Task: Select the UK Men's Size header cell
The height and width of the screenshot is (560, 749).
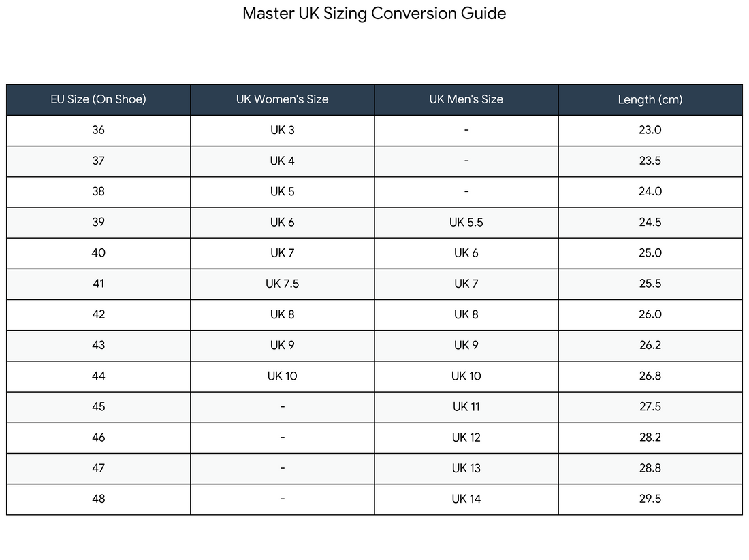Action: click(466, 100)
